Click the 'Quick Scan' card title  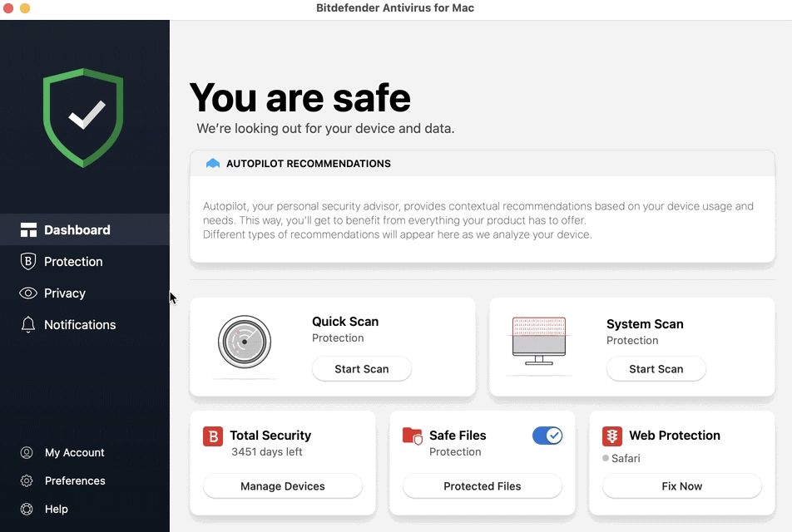click(345, 322)
